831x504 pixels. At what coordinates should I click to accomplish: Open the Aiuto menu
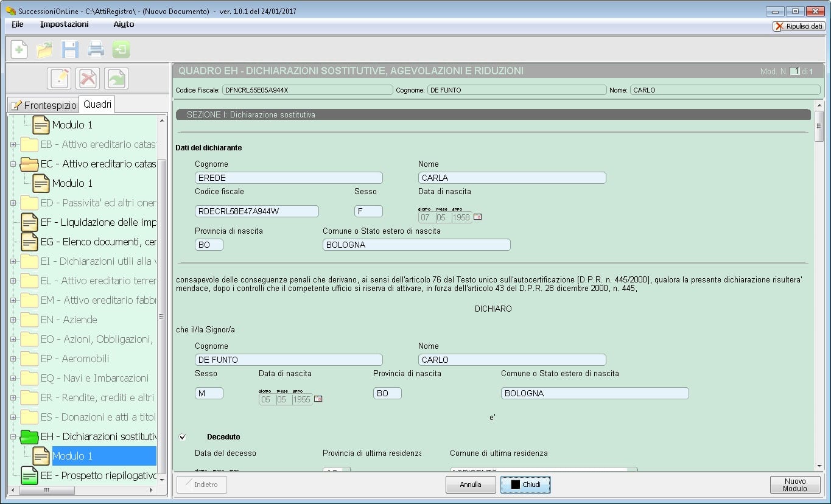[x=124, y=24]
